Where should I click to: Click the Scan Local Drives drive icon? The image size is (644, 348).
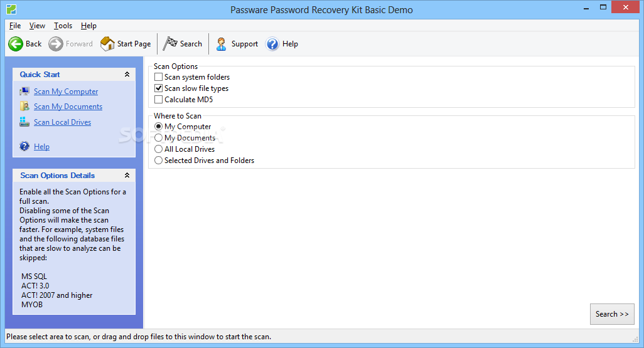tap(24, 122)
